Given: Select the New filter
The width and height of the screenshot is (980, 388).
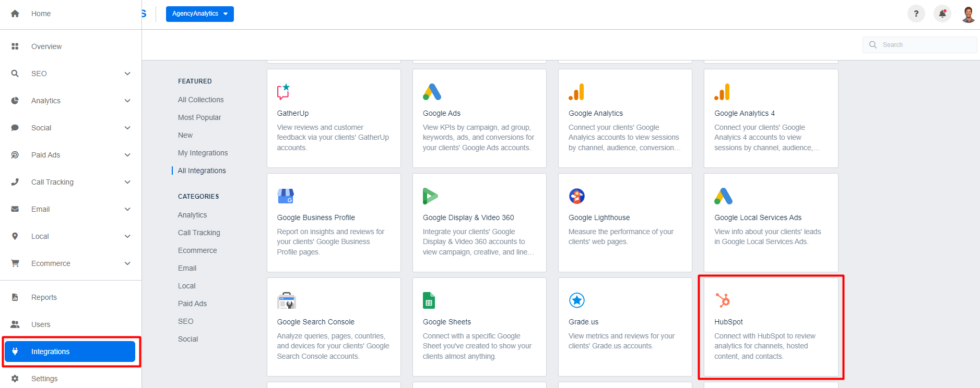Looking at the screenshot, I should [185, 135].
